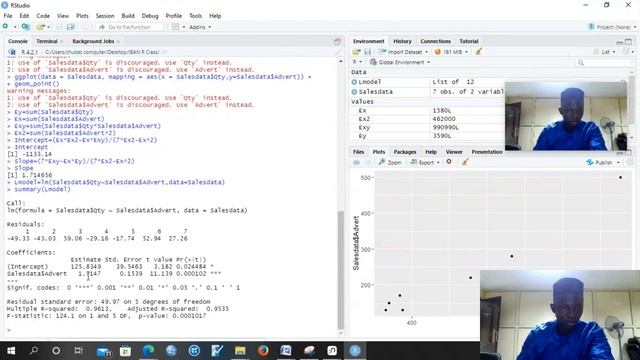The width and height of the screenshot is (640, 360).
Task: Clear environment objects with the broom icon
Action: [479, 52]
